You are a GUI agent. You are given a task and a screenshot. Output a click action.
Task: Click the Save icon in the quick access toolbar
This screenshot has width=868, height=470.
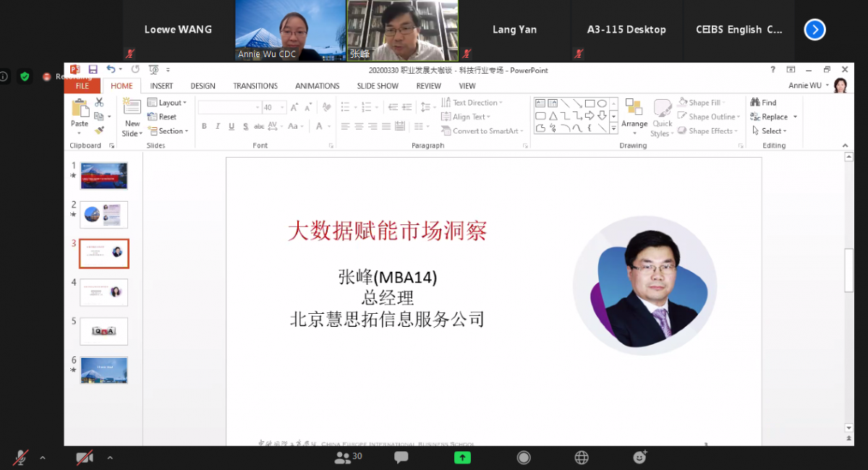(x=93, y=70)
